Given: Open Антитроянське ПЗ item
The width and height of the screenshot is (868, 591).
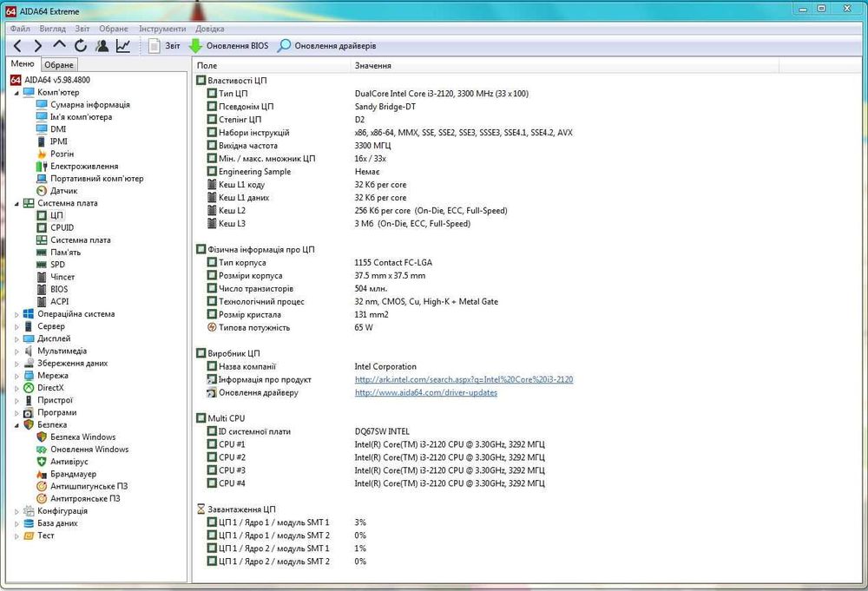Looking at the screenshot, I should 85,499.
